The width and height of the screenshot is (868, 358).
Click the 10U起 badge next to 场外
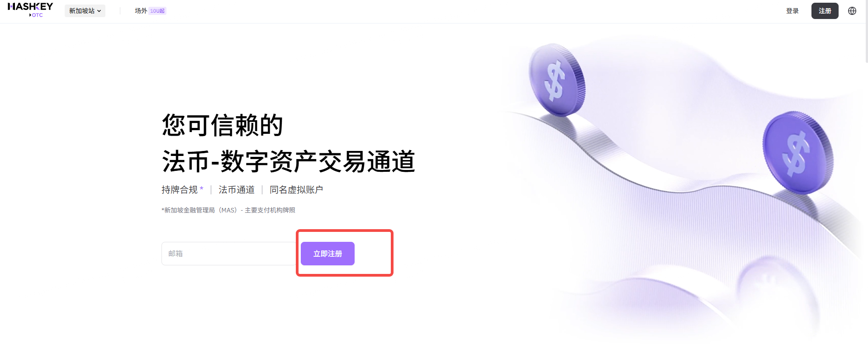pos(157,11)
